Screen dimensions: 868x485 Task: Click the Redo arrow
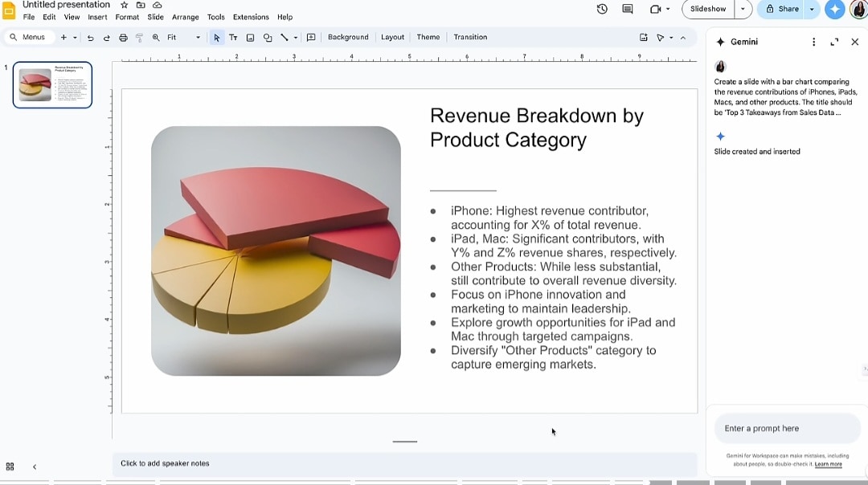click(106, 38)
